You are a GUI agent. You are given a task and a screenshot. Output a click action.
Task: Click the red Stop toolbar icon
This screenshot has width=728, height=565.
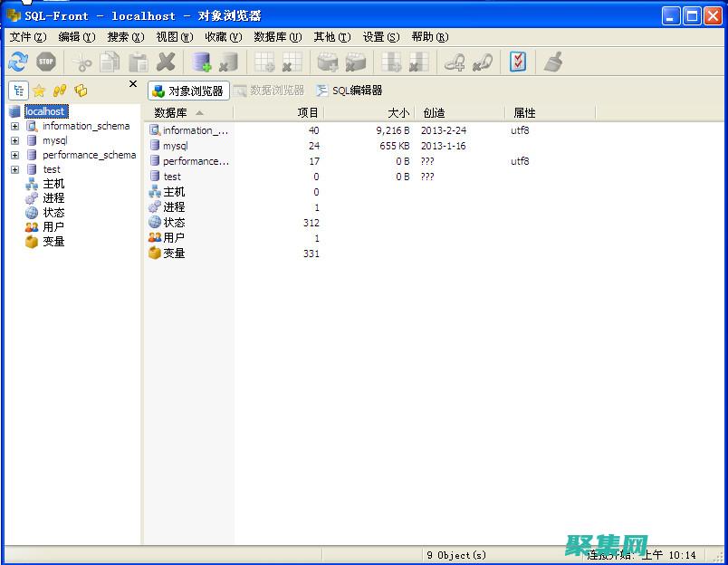pos(45,62)
